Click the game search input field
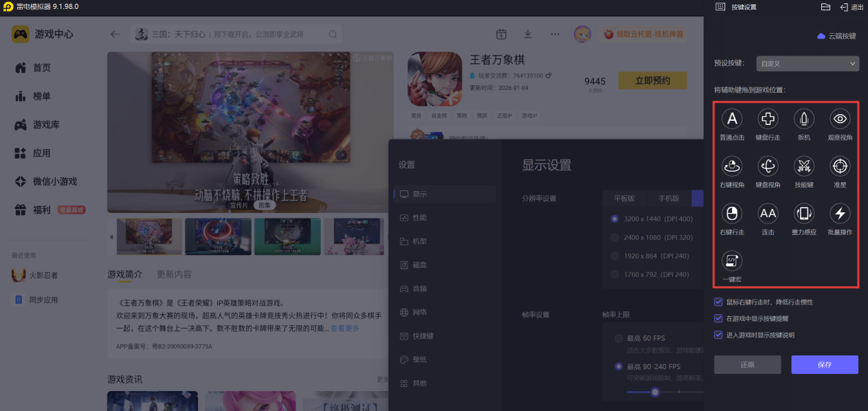This screenshot has height=411, width=868. click(x=237, y=34)
